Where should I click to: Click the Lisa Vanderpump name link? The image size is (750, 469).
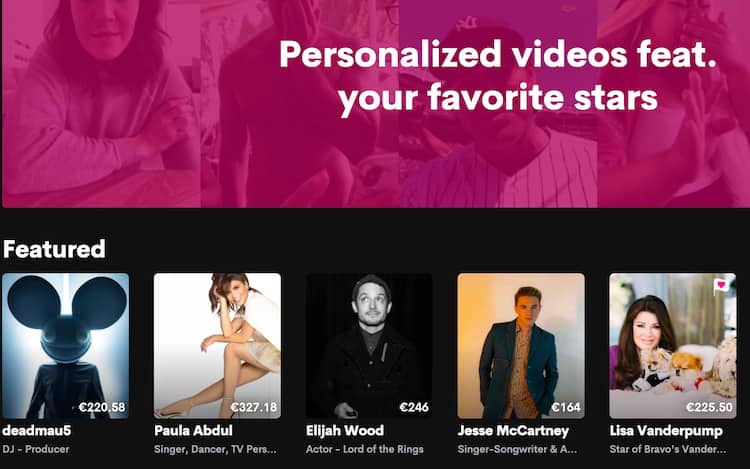coord(666,431)
